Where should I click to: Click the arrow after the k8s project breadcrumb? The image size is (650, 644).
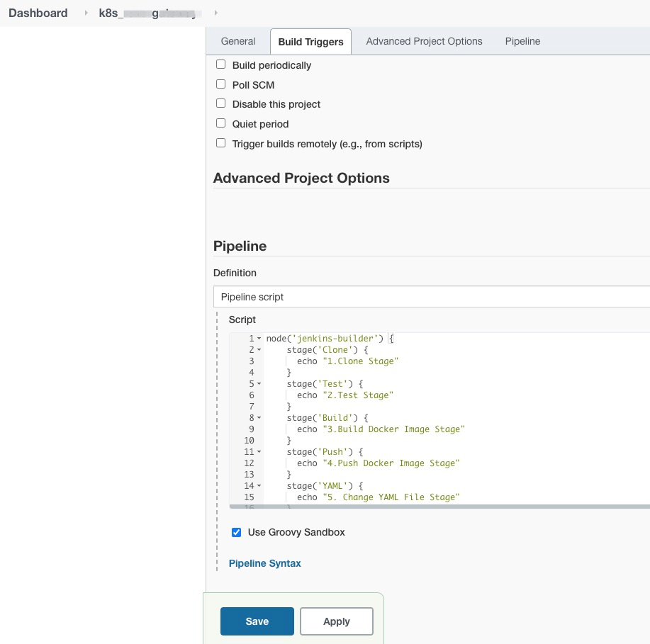(x=215, y=13)
